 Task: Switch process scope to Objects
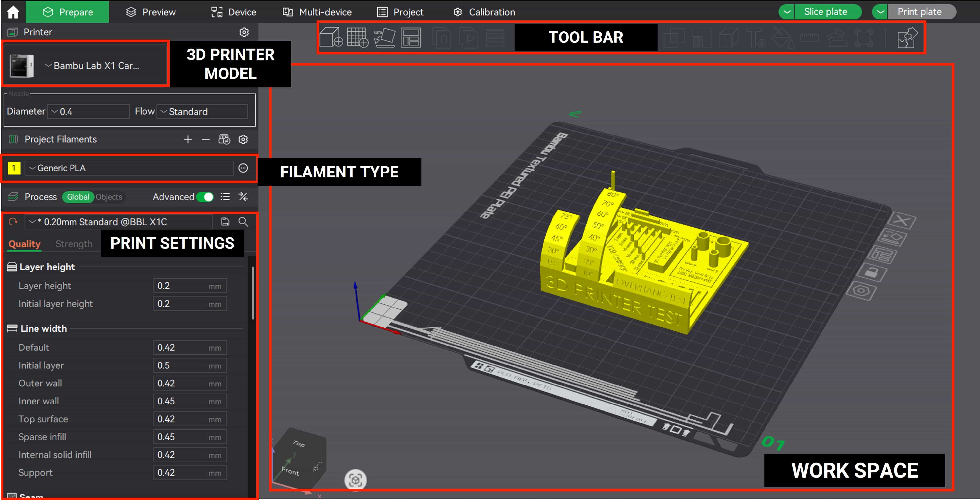pos(109,197)
